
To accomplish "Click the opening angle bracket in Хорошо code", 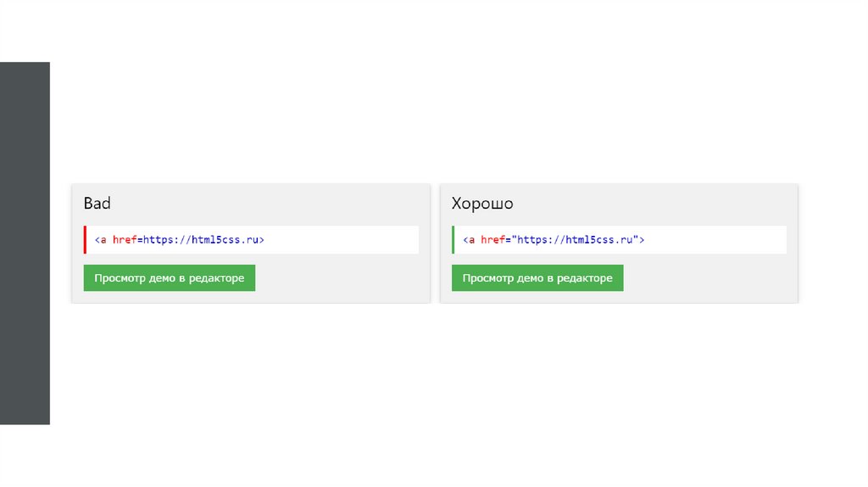I will (x=465, y=240).
